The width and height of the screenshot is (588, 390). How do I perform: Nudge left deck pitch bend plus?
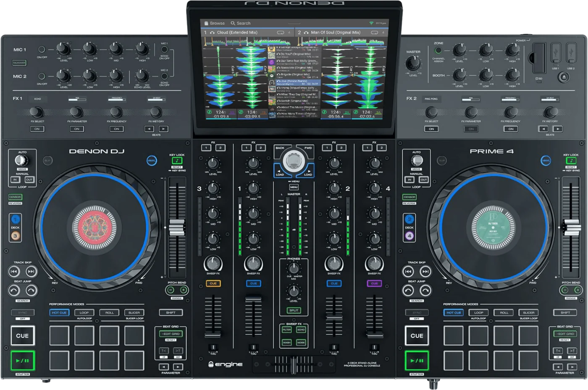pos(184,290)
